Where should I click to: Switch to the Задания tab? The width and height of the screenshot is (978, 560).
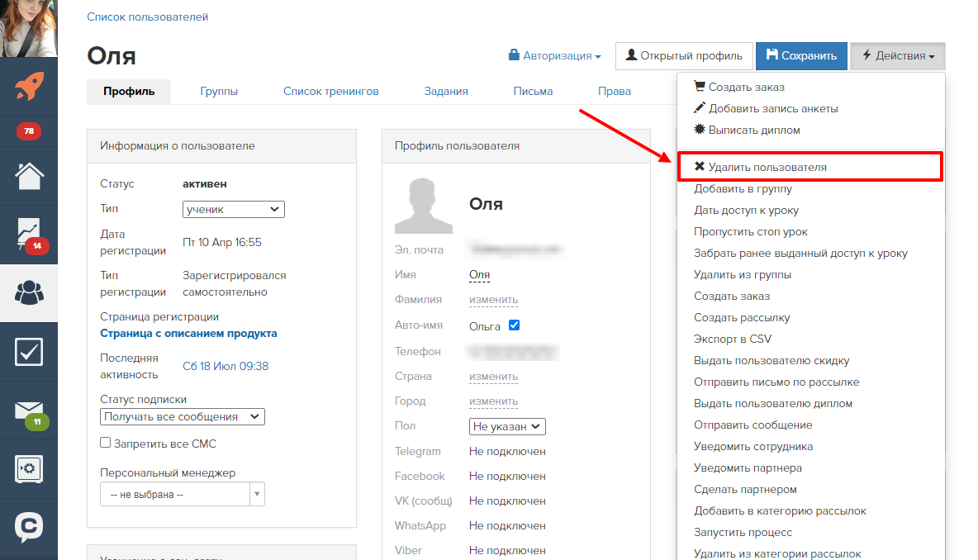coord(446,91)
